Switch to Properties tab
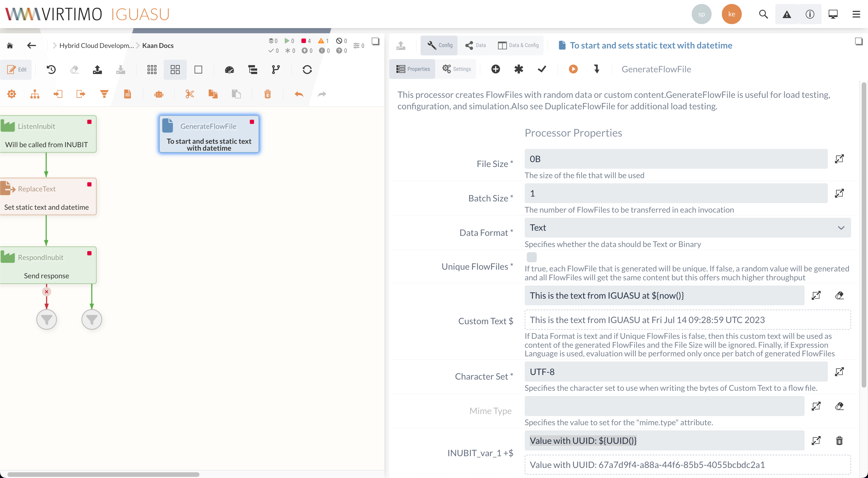 pyautogui.click(x=412, y=69)
